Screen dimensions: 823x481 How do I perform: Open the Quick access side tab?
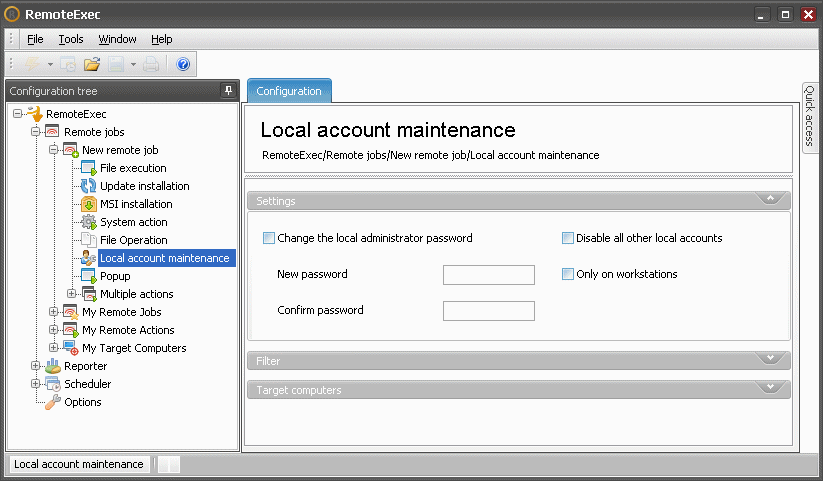809,118
